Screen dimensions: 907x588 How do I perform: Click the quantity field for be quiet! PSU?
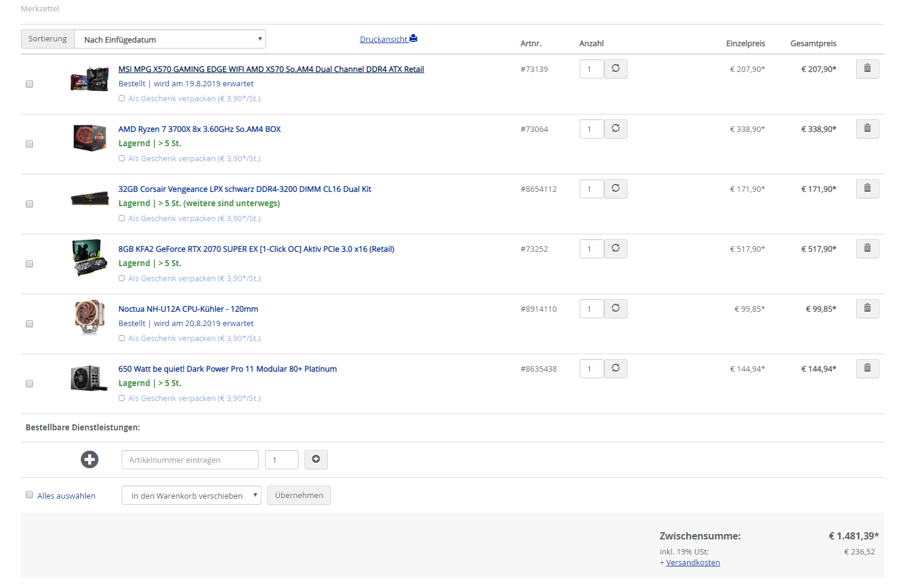click(592, 369)
